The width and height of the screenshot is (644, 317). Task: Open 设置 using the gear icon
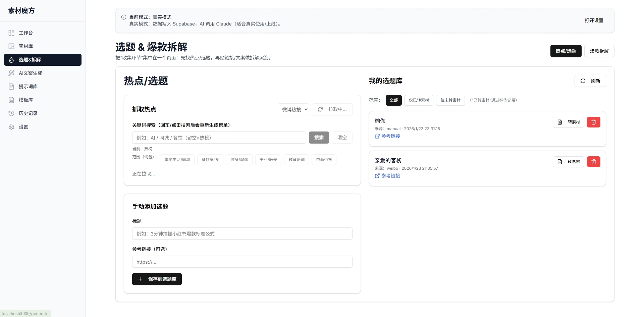pyautogui.click(x=23, y=127)
